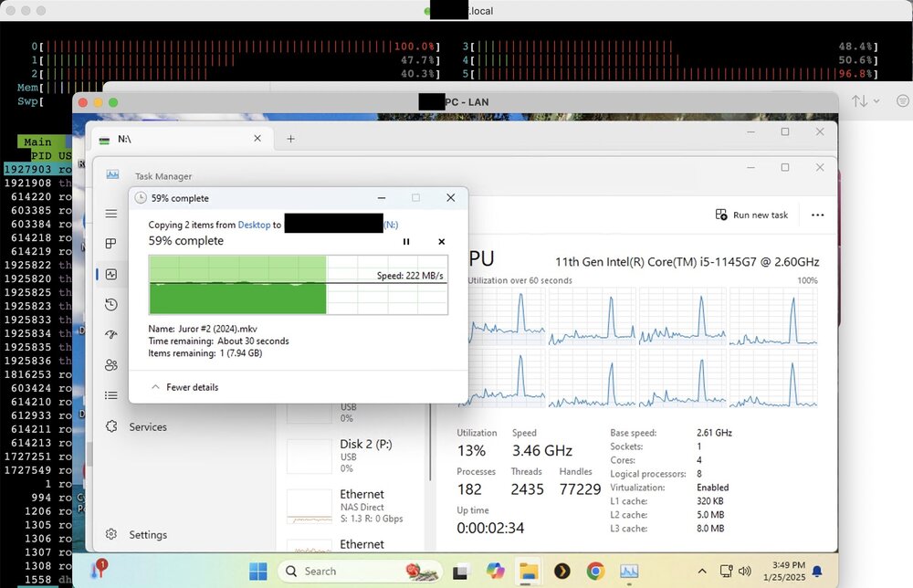Open the Task Manager hamburger navigation menu

click(110, 214)
